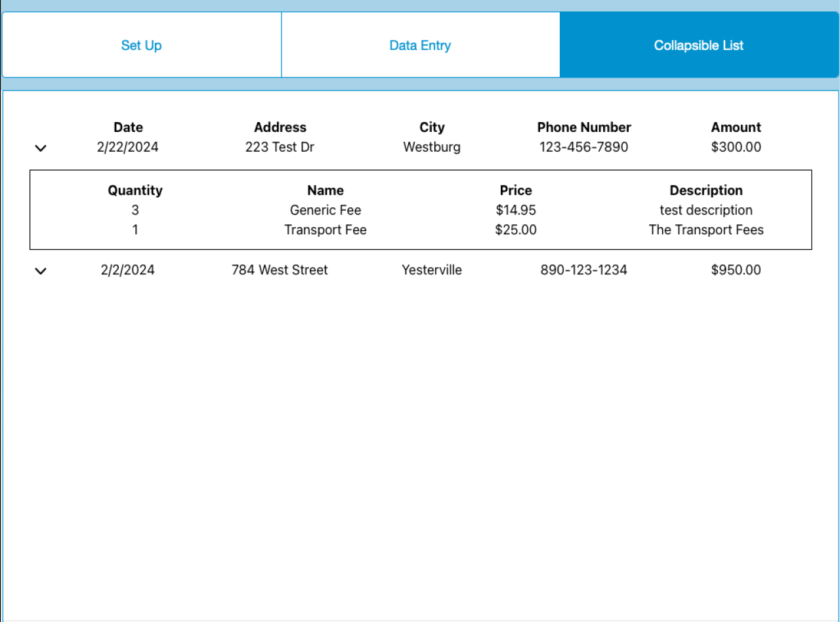Select address 223 Test Dr

280,147
